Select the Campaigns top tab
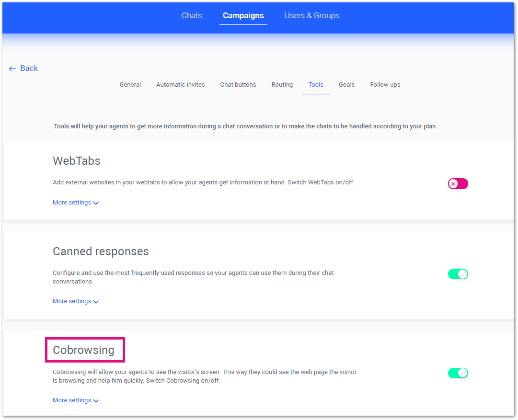The image size is (518, 420). [x=243, y=15]
